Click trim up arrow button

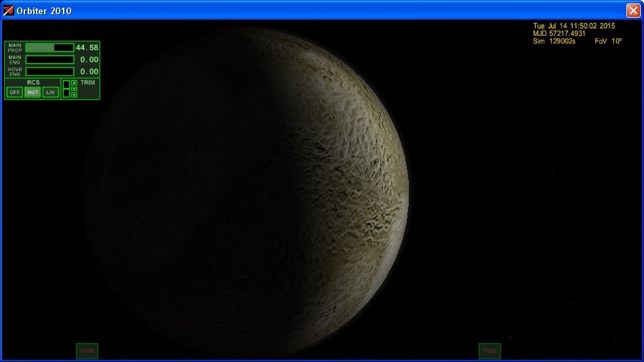[74, 83]
